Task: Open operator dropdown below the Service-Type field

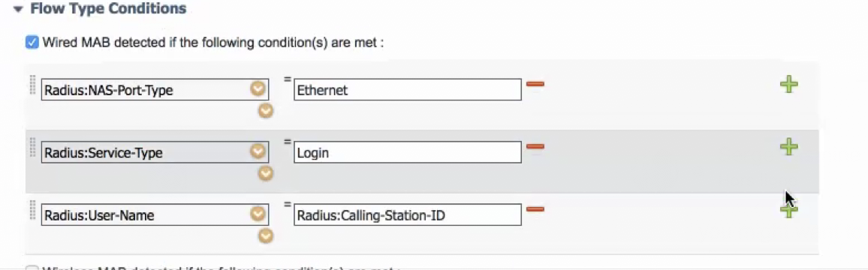Action: (267, 174)
